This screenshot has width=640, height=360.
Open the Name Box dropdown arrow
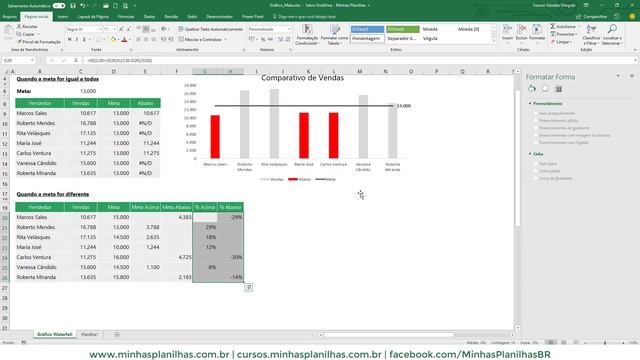(x=32, y=60)
